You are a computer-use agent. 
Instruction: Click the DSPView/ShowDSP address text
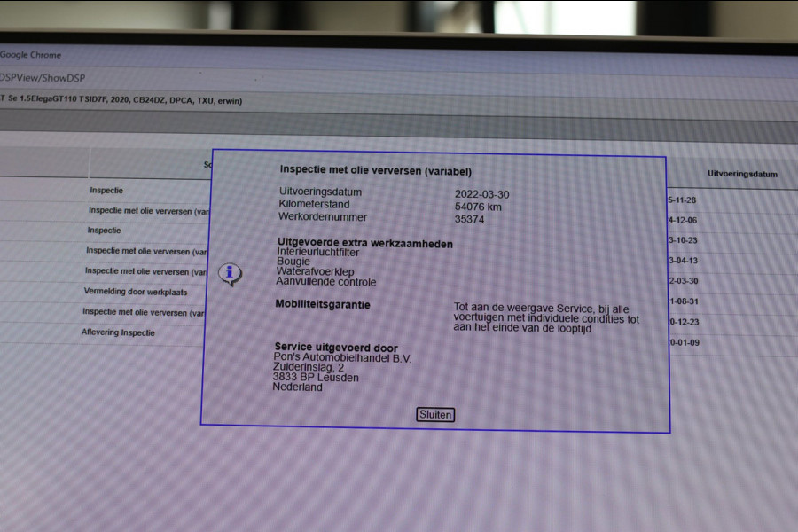click(x=43, y=78)
